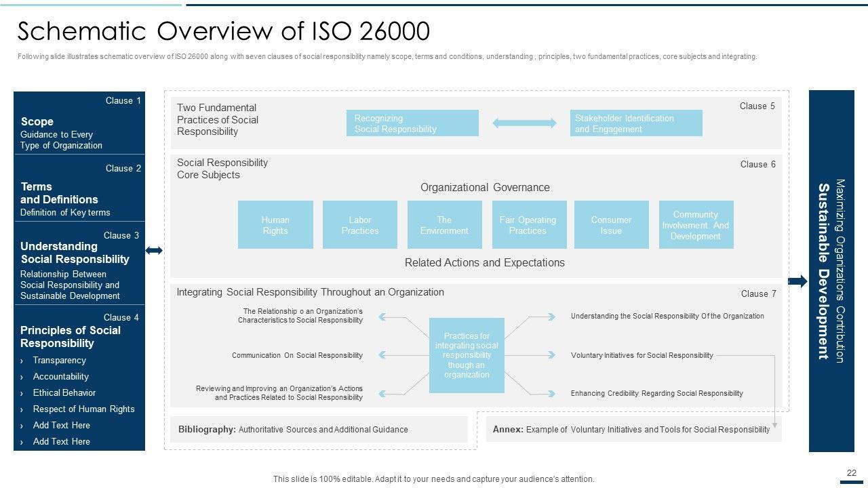Select the Human Rights core subject box
The image size is (868, 488).
click(x=275, y=224)
